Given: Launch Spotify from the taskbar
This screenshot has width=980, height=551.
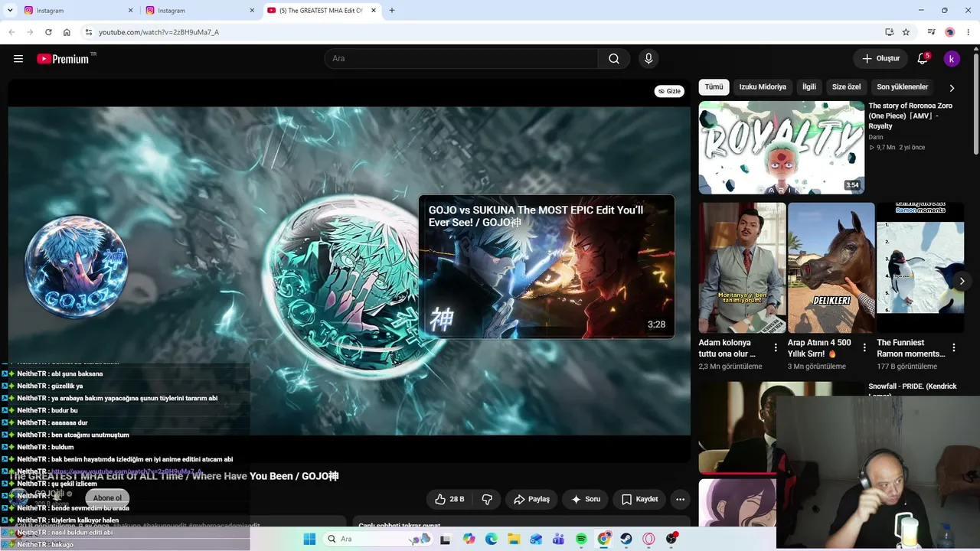Looking at the screenshot, I should (581, 539).
